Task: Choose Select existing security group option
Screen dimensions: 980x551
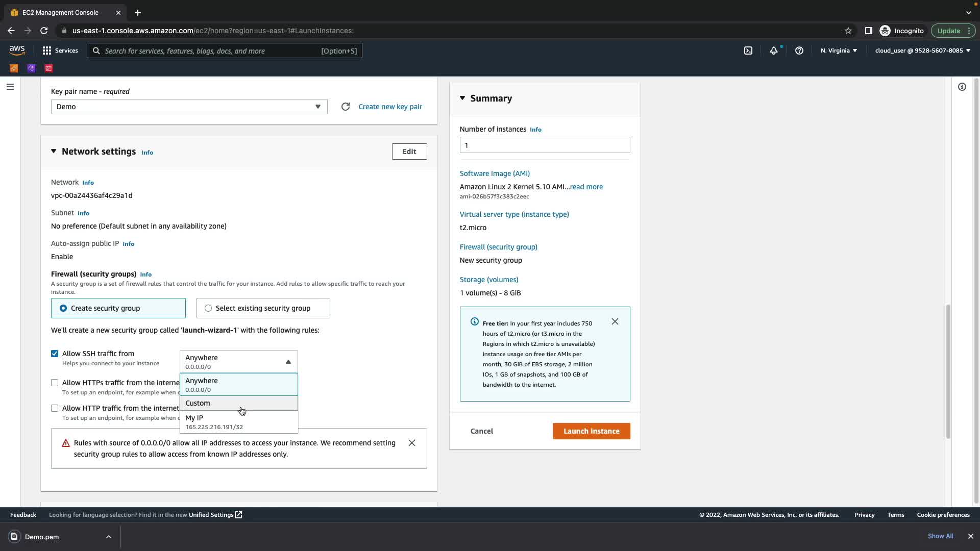Action: point(208,308)
